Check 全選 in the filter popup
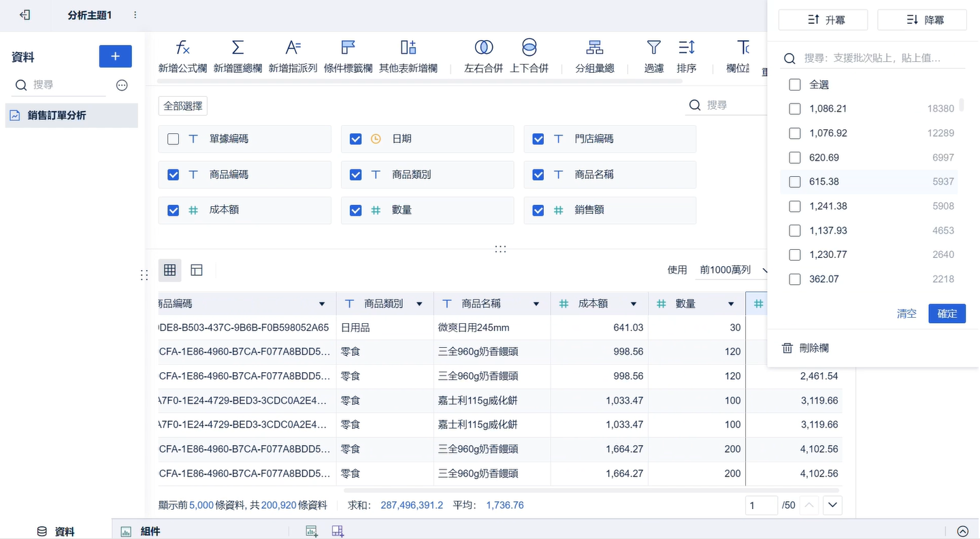 click(x=794, y=84)
